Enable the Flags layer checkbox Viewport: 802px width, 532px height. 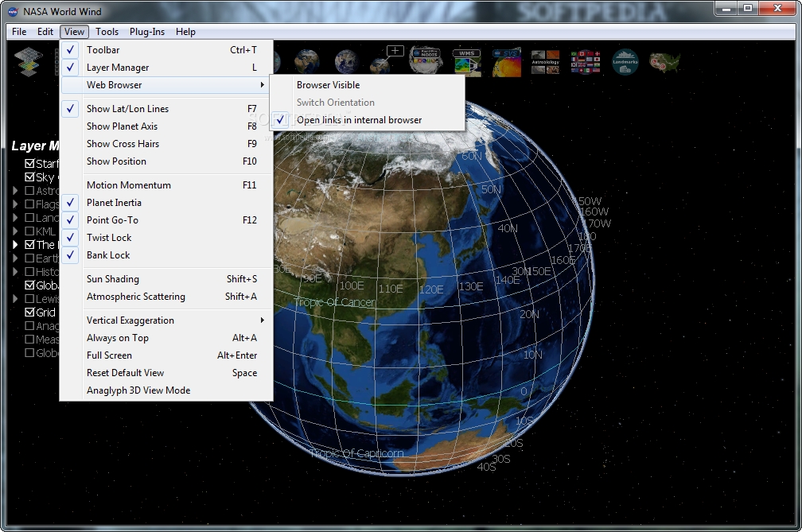click(x=29, y=204)
